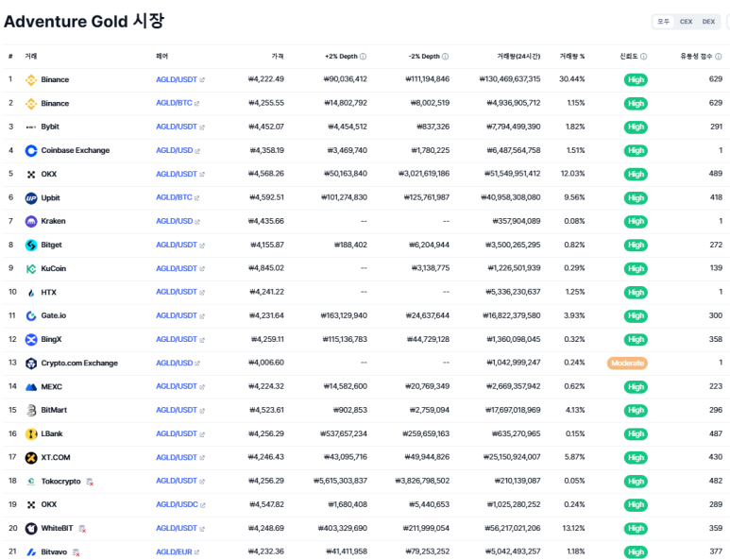Click the Adventure Gold 시장 heading
Image resolution: width=730 pixels, height=560 pixels.
(x=84, y=21)
